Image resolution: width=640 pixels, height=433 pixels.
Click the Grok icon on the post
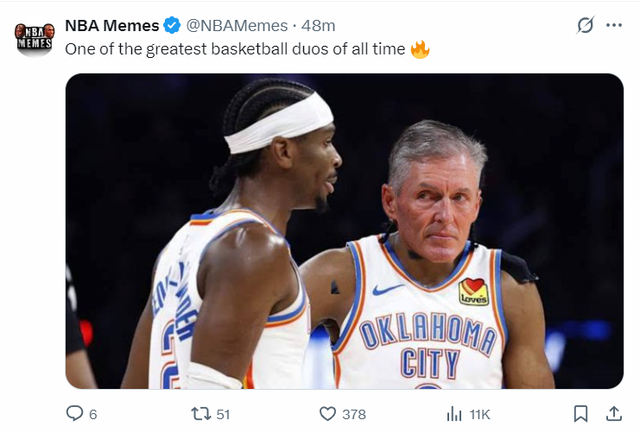(x=585, y=25)
